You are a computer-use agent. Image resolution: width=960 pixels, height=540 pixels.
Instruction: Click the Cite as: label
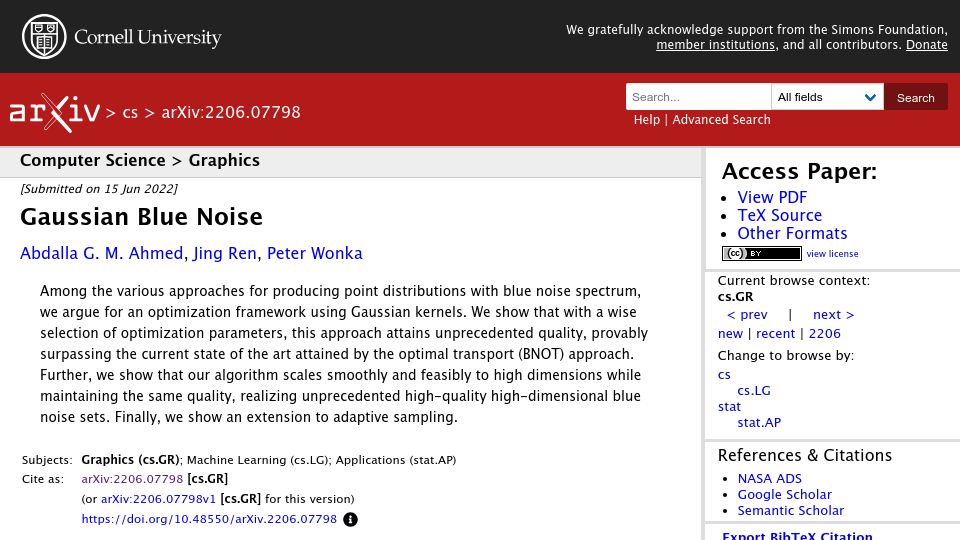pos(43,479)
